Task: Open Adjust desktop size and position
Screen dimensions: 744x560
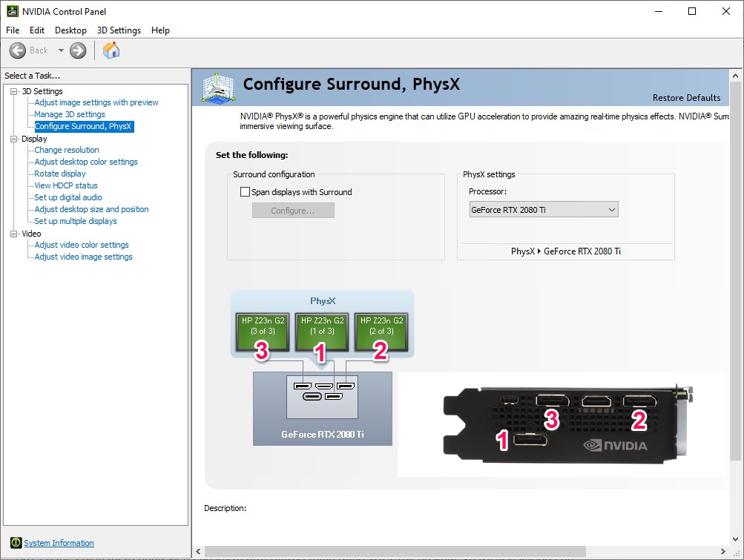Action: (91, 209)
